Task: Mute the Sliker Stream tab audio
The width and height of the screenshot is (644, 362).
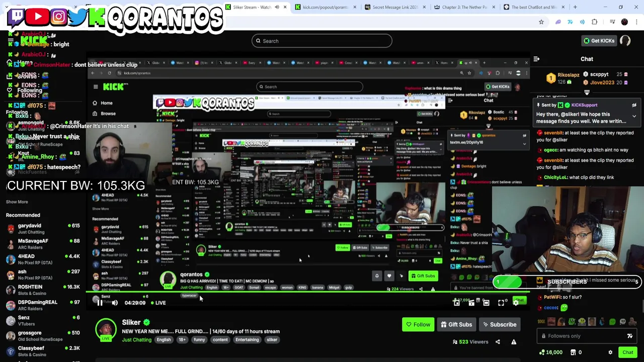Action: pos(277,7)
